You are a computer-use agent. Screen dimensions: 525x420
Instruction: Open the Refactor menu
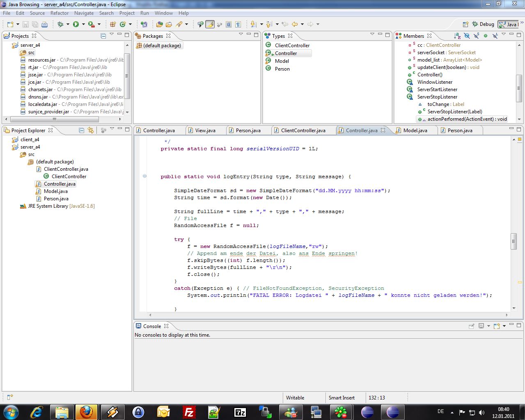click(x=60, y=13)
